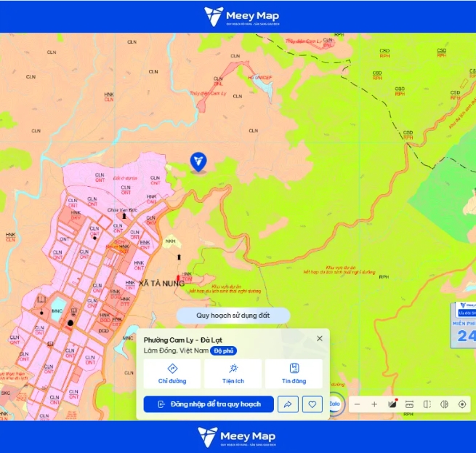The height and width of the screenshot is (453, 476).
Task: Click the Chùa Vạn Đức pagoda icon
Action: point(124,216)
